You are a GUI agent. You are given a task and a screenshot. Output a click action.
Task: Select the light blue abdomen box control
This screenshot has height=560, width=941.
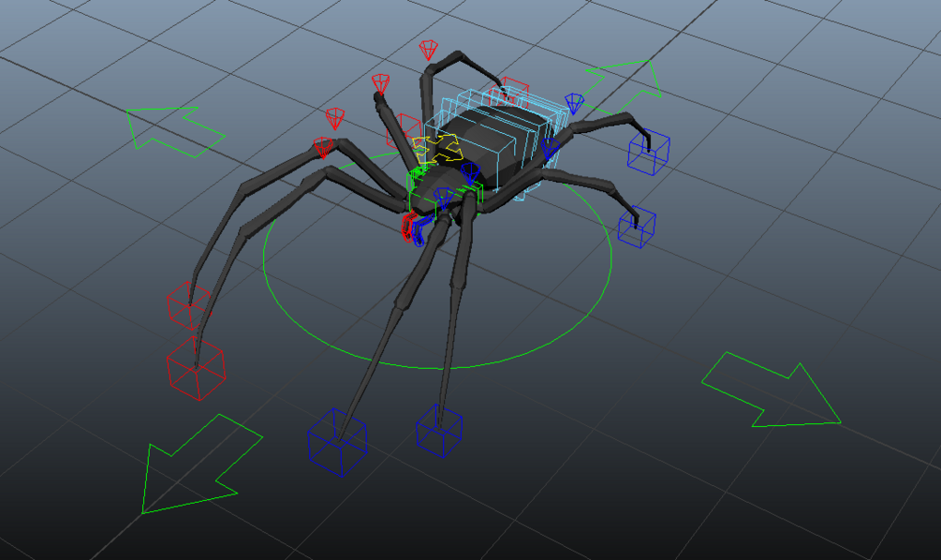(495, 141)
